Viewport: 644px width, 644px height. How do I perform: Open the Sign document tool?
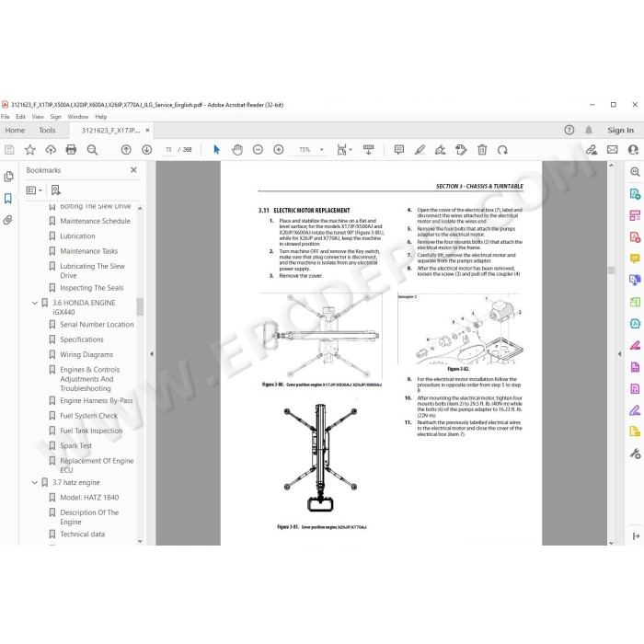click(441, 150)
